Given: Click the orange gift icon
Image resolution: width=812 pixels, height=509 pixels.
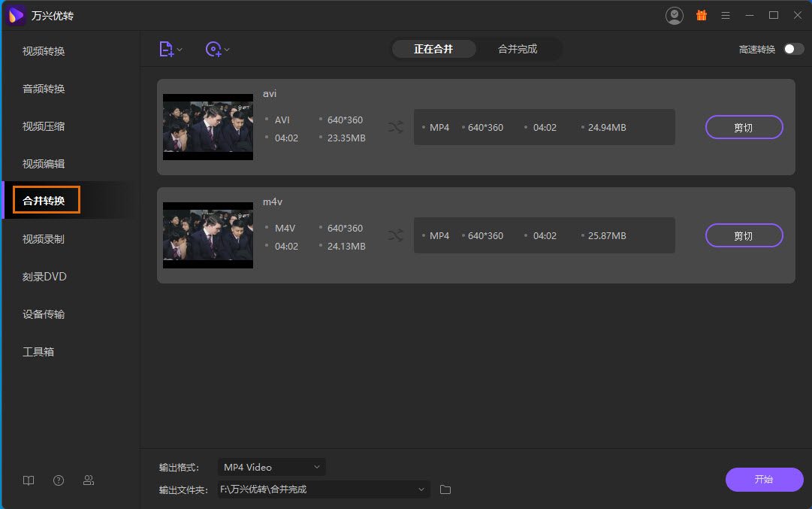Looking at the screenshot, I should (702, 15).
